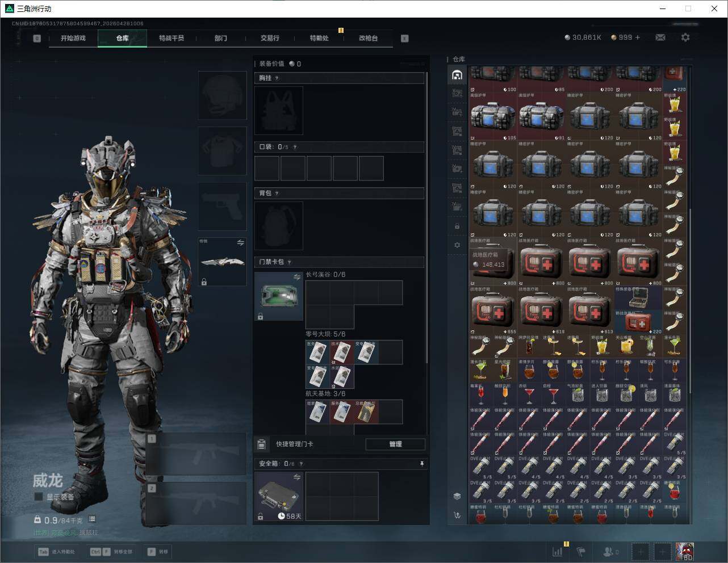Toggle the 显示装备 checkbox
Screen dimensions: 728x563
tap(39, 497)
